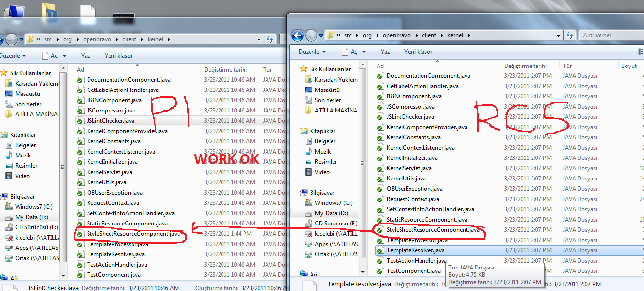
Task: Select OBUserException.java in the right window
Action: 415,189
